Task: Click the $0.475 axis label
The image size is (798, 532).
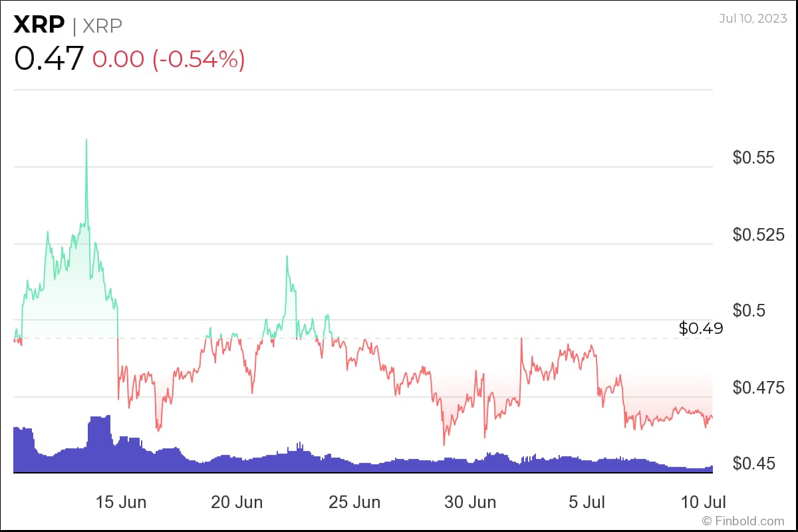Action: 759,387
